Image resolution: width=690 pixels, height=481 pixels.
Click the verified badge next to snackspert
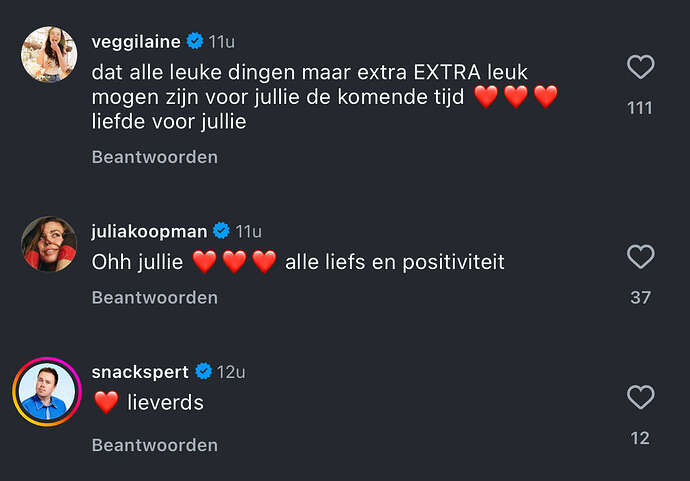pos(203,371)
